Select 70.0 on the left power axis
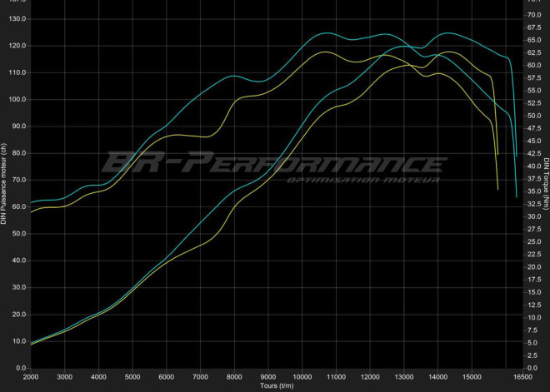Screen dimensions: 550x392 (18, 180)
